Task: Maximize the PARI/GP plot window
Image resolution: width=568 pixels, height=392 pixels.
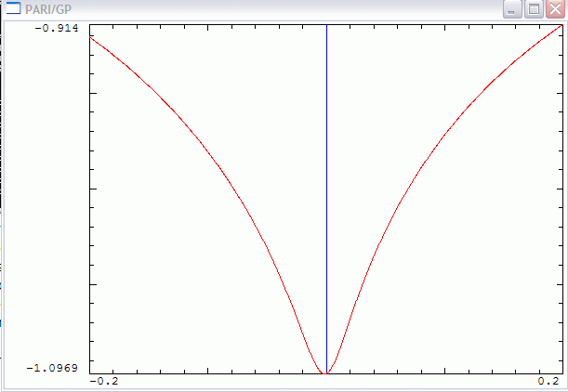Action: click(x=534, y=9)
